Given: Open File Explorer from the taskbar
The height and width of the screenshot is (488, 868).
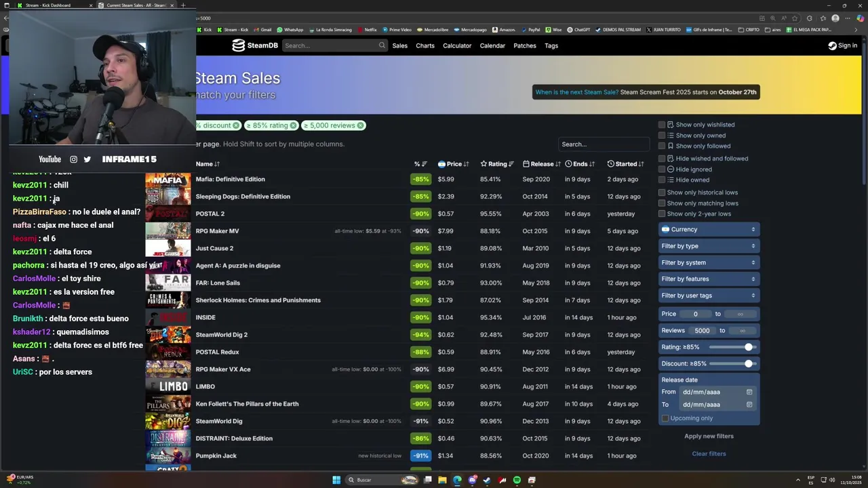Looking at the screenshot, I should tap(442, 480).
